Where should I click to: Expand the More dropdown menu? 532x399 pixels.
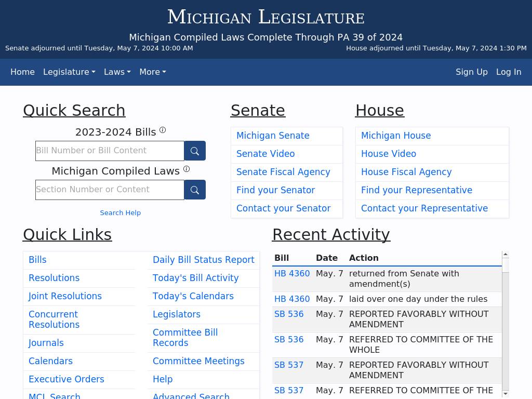152,72
